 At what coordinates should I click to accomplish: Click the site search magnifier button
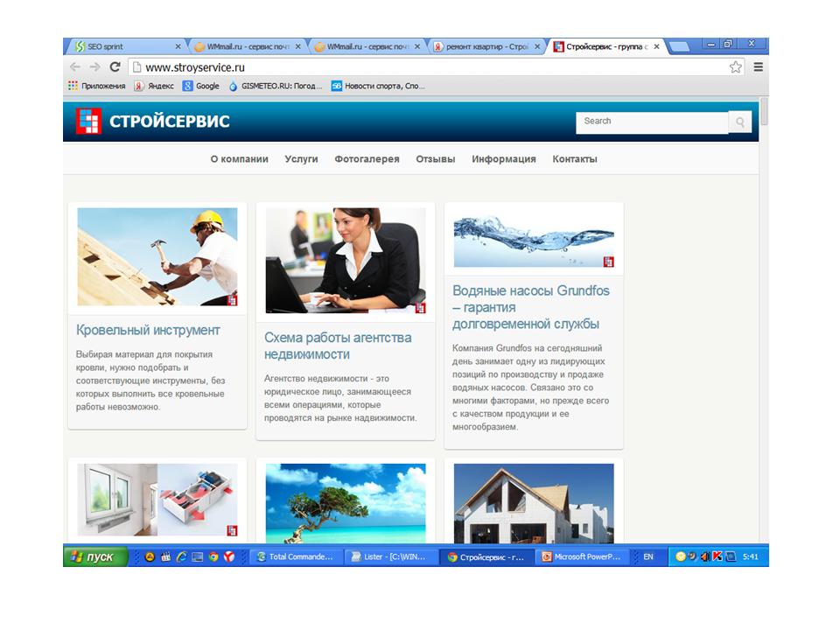[740, 122]
